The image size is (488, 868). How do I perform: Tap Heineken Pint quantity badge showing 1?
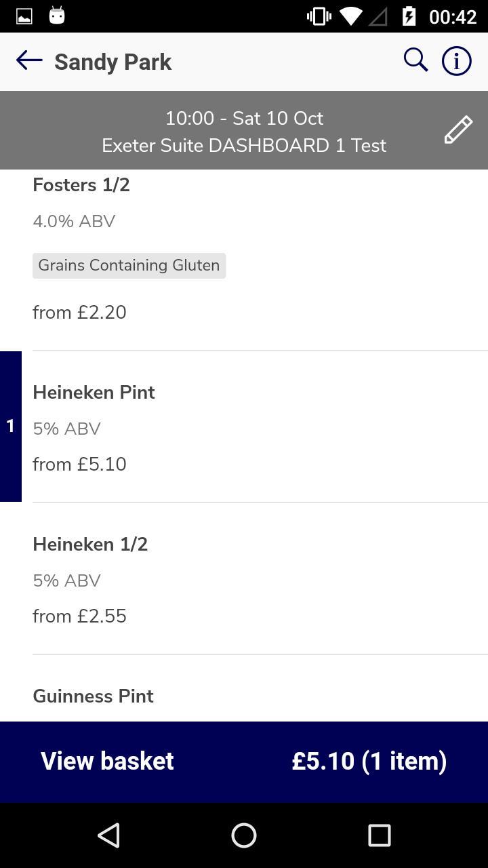point(10,426)
